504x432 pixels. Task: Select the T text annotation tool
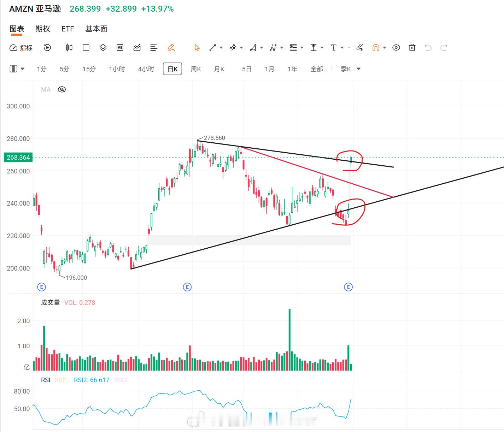[333, 48]
